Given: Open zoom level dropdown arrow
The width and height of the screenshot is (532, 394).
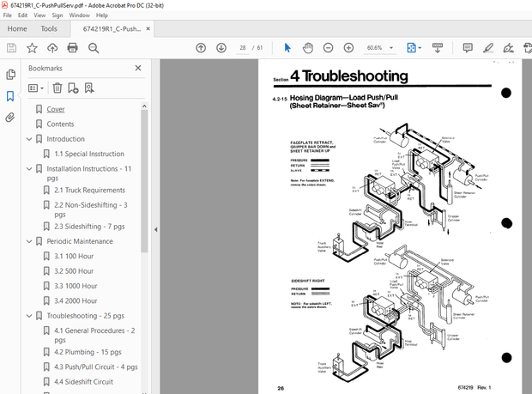Looking at the screenshot, I should click(x=391, y=48).
